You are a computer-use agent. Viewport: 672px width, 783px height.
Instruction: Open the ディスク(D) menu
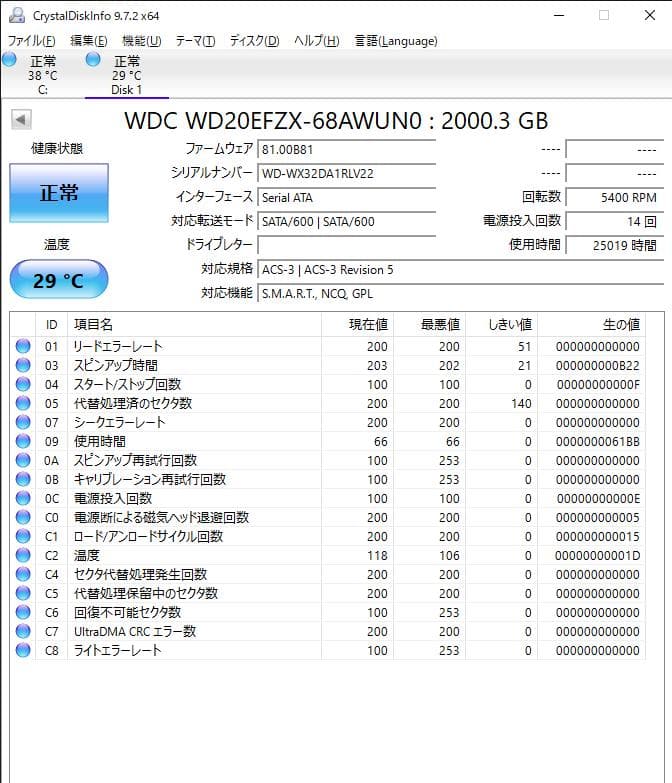[254, 40]
